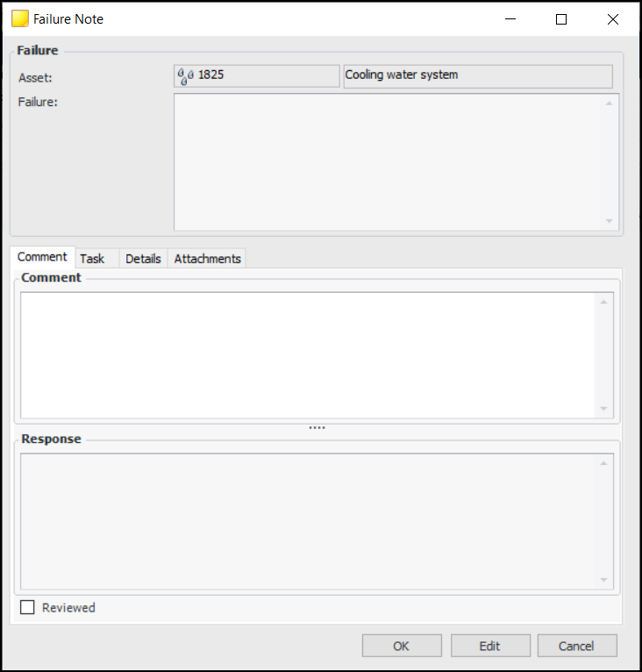Click Comment box scroll up arrow
Screen dimensions: 642x672
604,302
